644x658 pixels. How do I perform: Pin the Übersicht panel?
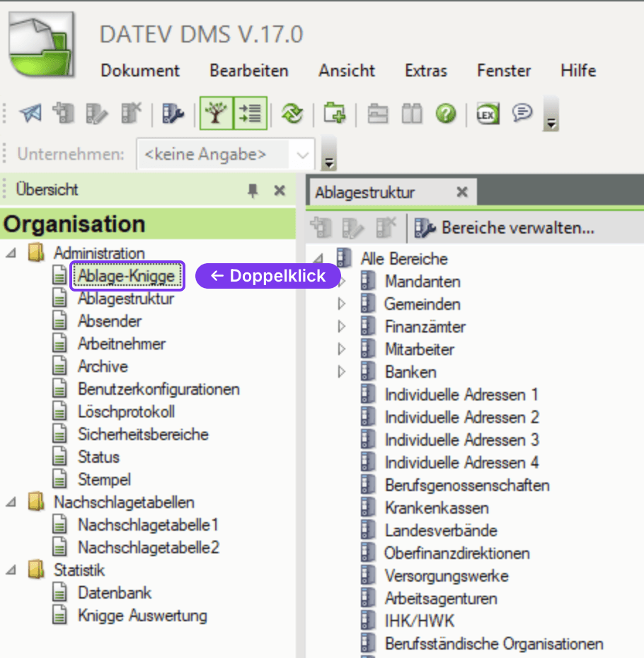pyautogui.click(x=253, y=191)
